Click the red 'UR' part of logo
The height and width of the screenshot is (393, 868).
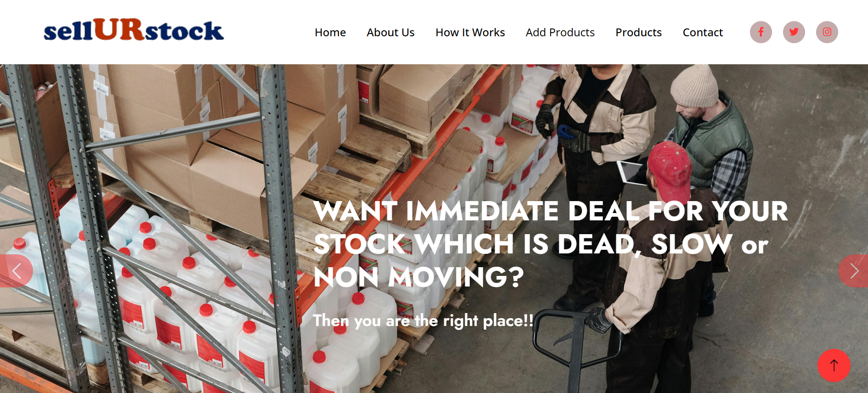tap(119, 29)
